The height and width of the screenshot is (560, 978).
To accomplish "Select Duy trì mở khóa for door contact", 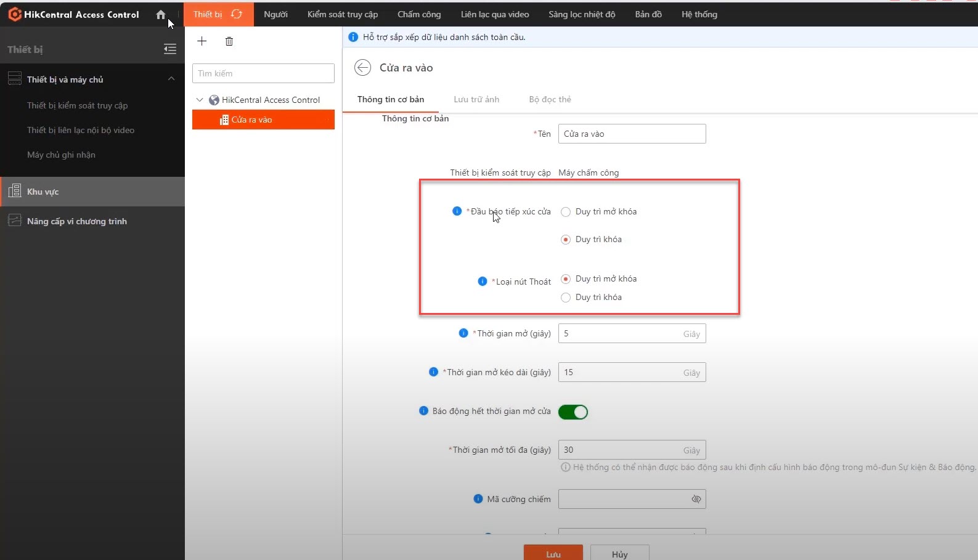I will 566,212.
